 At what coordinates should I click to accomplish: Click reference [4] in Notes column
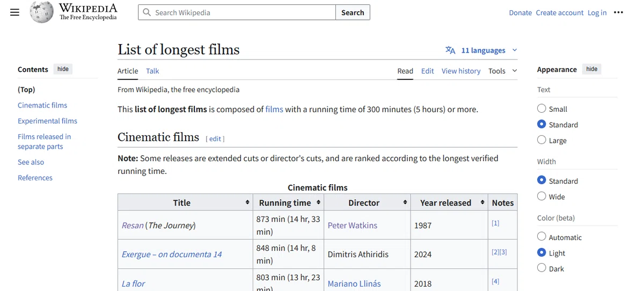click(495, 281)
